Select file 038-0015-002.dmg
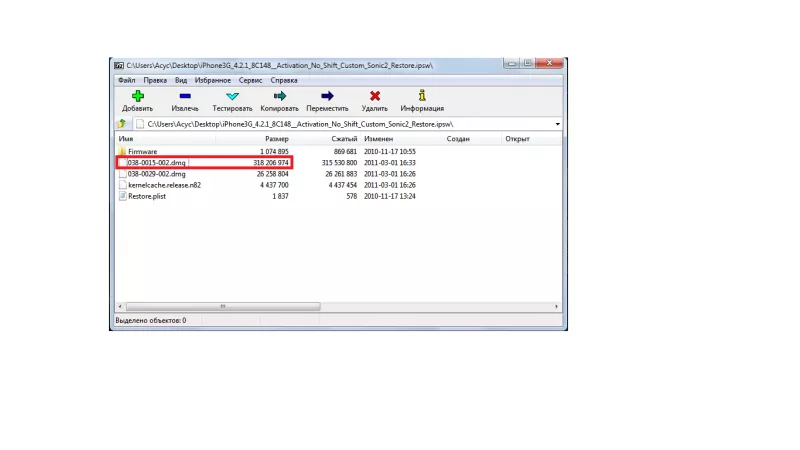 point(156,162)
